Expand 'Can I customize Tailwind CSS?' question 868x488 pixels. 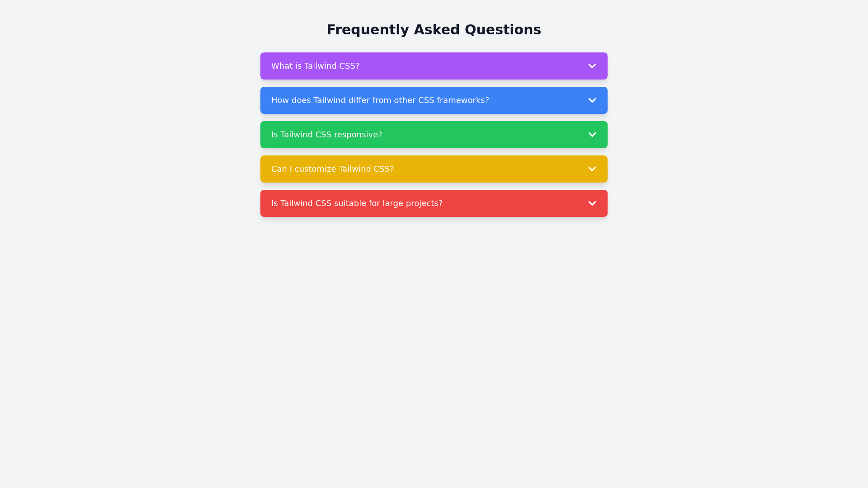click(332, 169)
